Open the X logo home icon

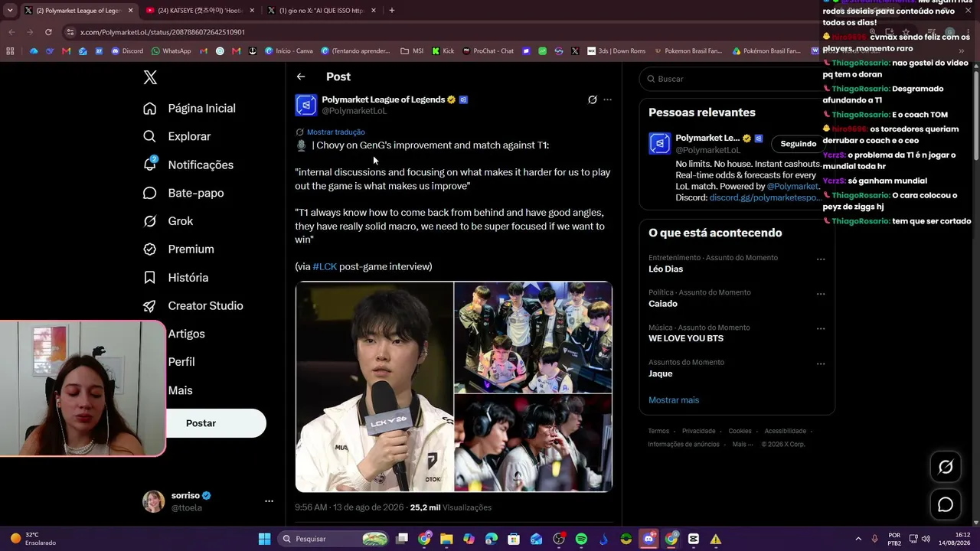pos(150,77)
